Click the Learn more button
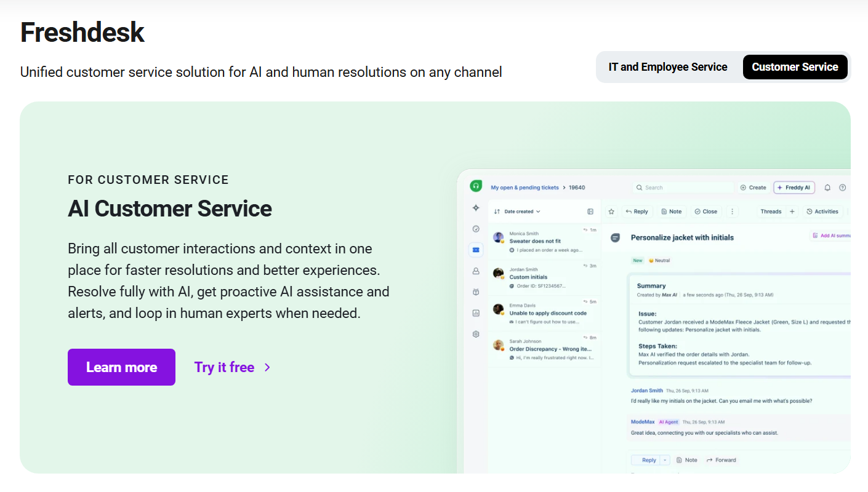 [x=121, y=367]
